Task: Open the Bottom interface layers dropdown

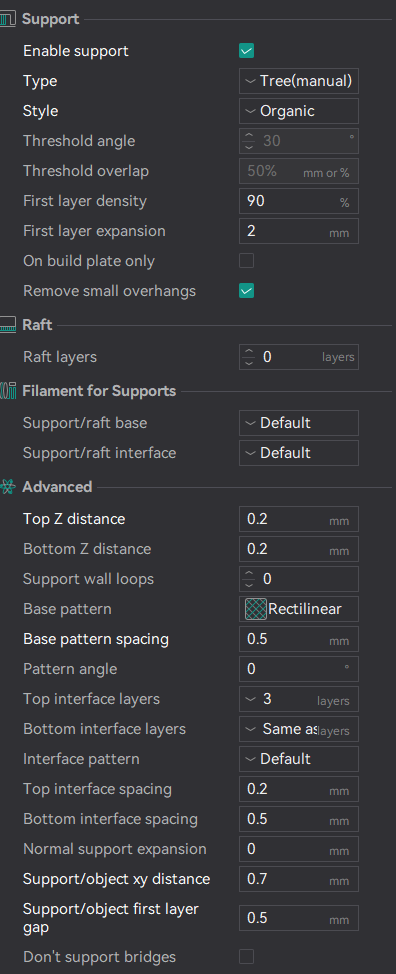Action: tap(299, 729)
